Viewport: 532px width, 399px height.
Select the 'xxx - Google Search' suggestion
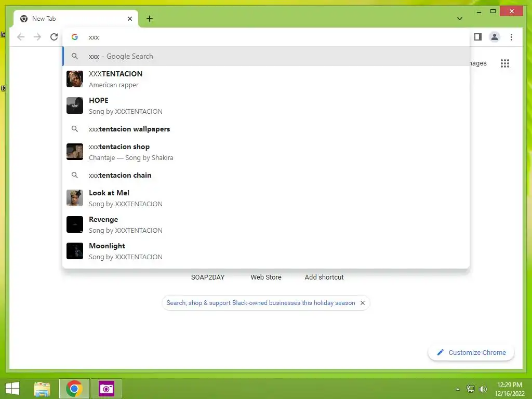coord(267,56)
